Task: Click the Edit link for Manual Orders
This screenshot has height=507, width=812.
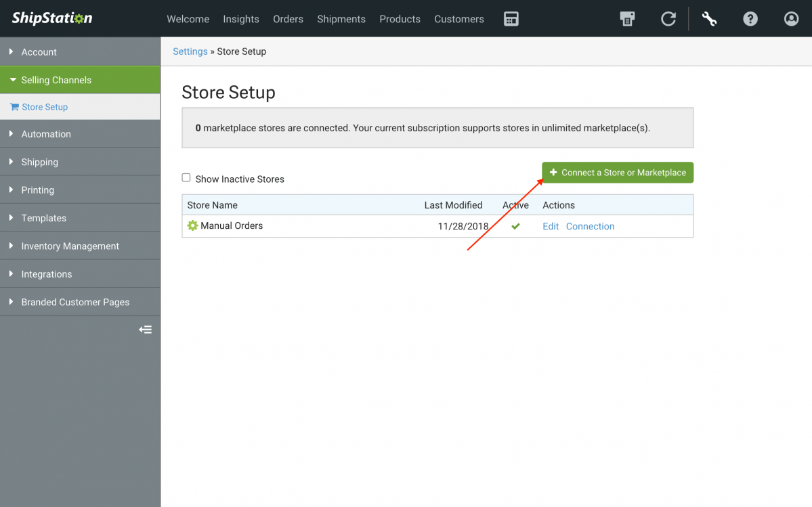Action: 551,226
